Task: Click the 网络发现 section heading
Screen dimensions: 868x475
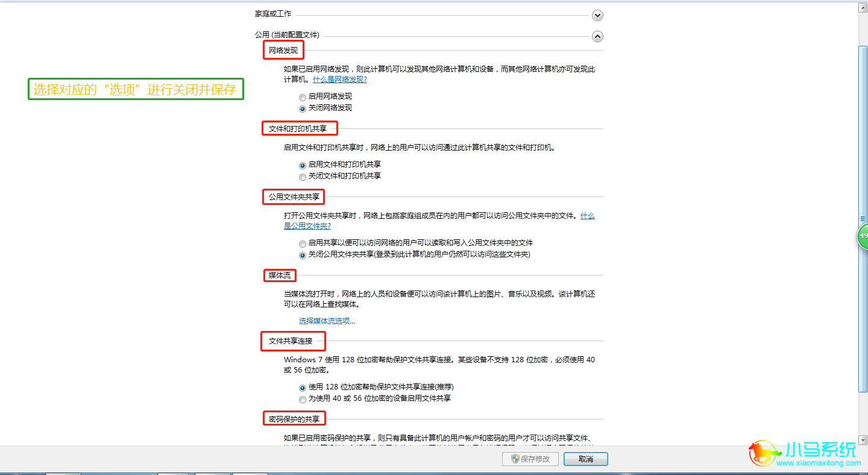Action: pyautogui.click(x=283, y=51)
